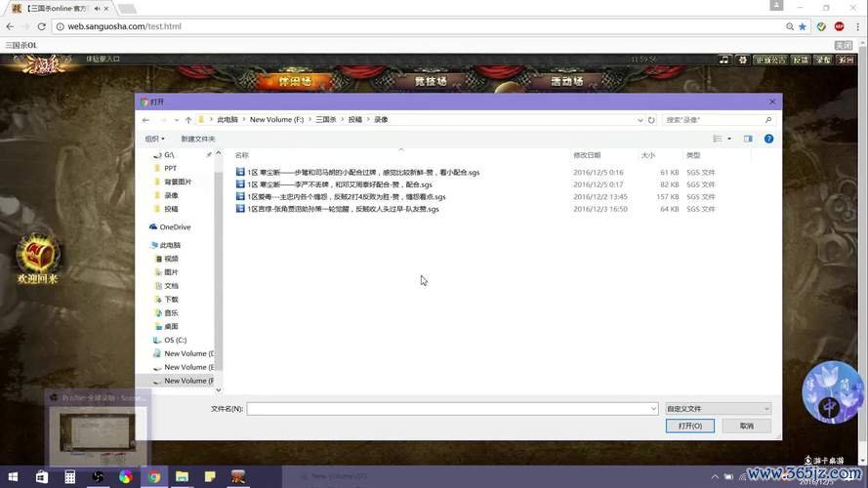
Task: Change the view layout icon
Action: [x=718, y=139]
